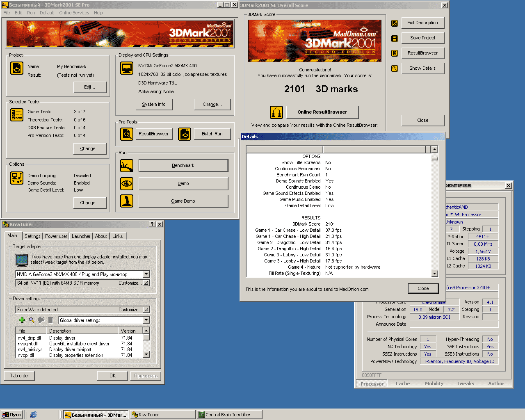Click the Save Project floppy disk icon

pyautogui.click(x=395, y=39)
